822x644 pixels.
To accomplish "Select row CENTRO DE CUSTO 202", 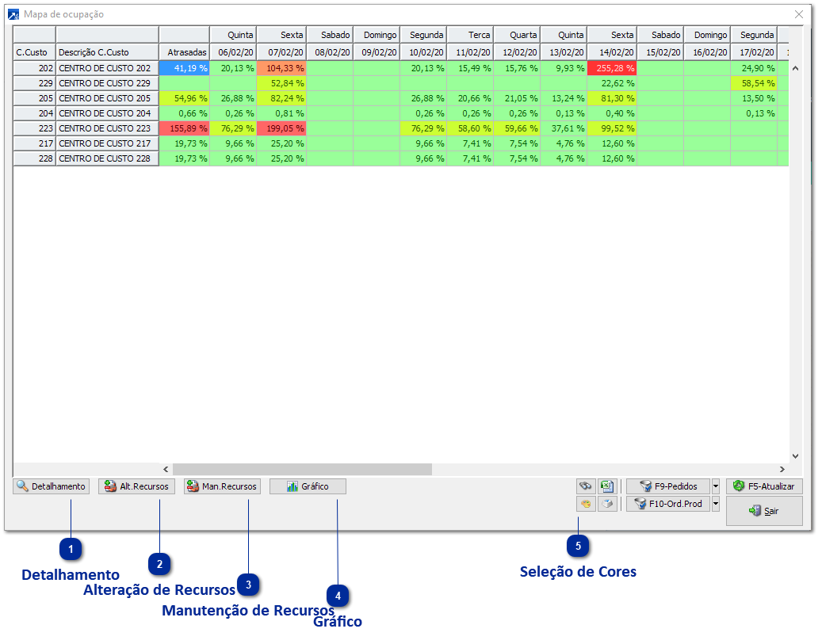I will (x=108, y=68).
